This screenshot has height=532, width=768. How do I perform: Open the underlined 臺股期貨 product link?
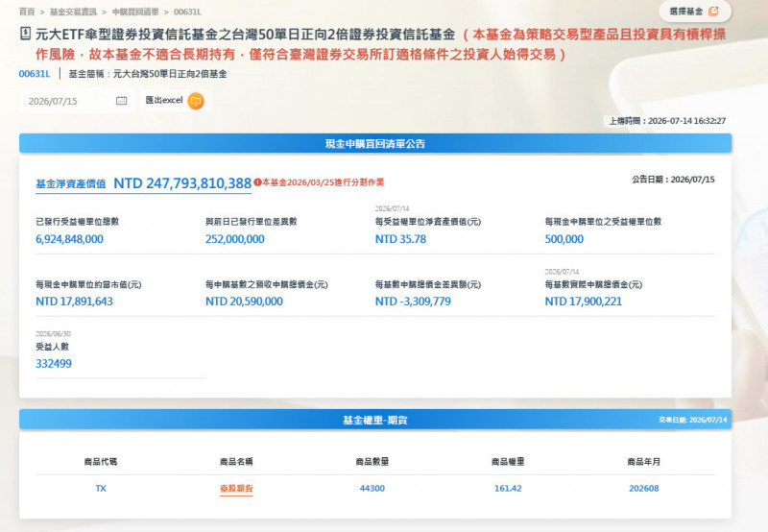point(236,489)
